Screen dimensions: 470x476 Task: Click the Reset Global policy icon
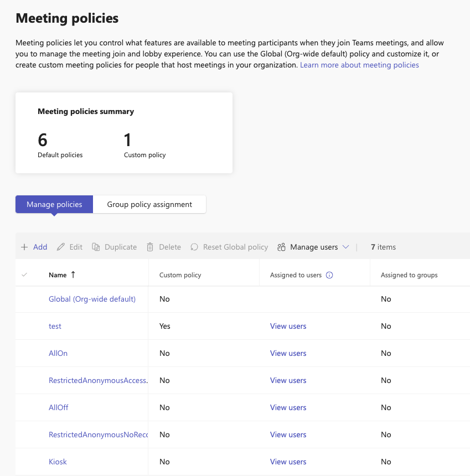[x=194, y=247]
